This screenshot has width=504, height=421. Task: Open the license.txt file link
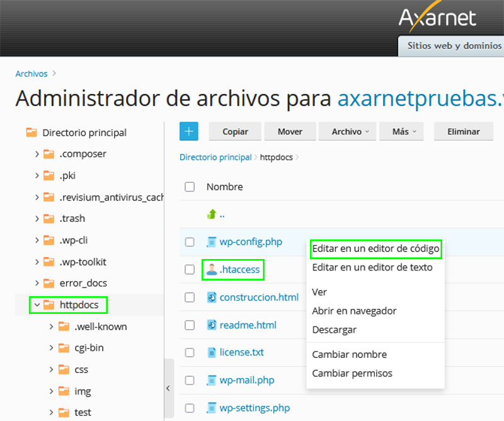(242, 352)
